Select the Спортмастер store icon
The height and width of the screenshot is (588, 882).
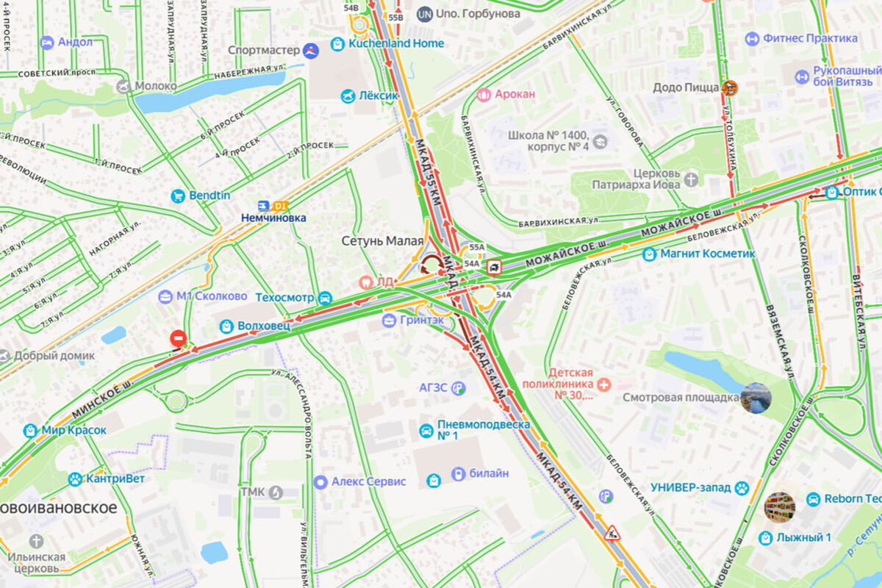pos(312,51)
